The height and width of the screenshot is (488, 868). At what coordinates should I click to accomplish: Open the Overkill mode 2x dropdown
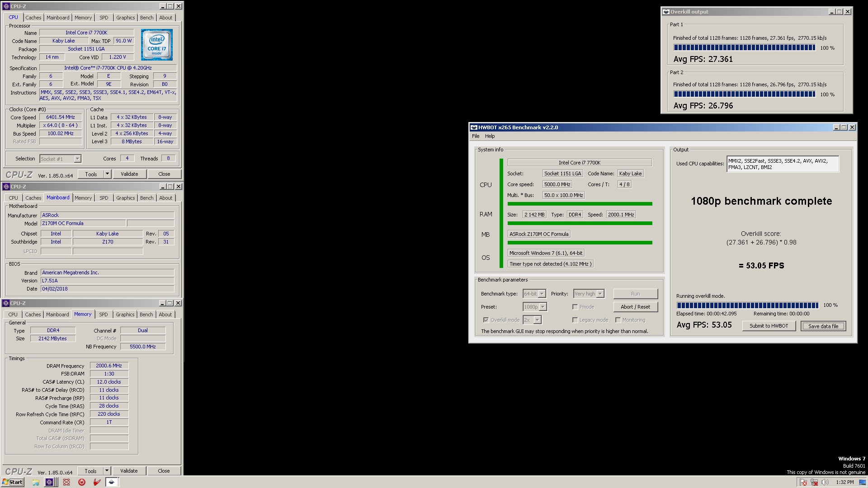pos(532,320)
